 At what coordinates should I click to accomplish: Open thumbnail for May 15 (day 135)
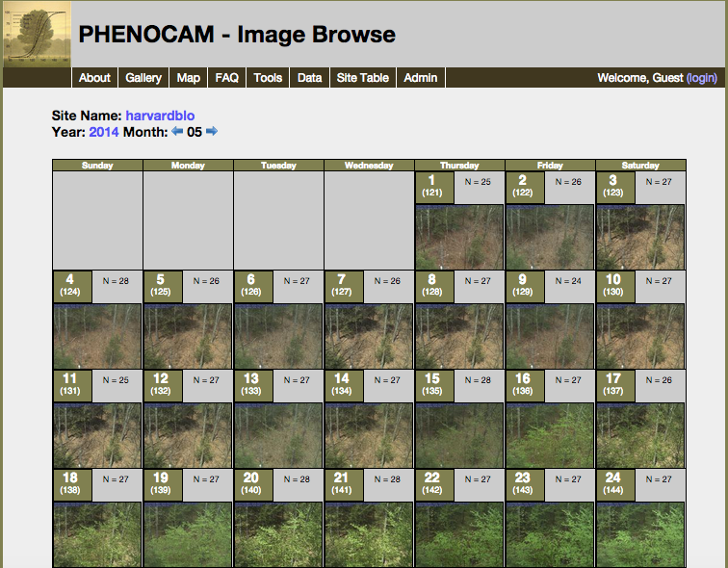tap(459, 436)
